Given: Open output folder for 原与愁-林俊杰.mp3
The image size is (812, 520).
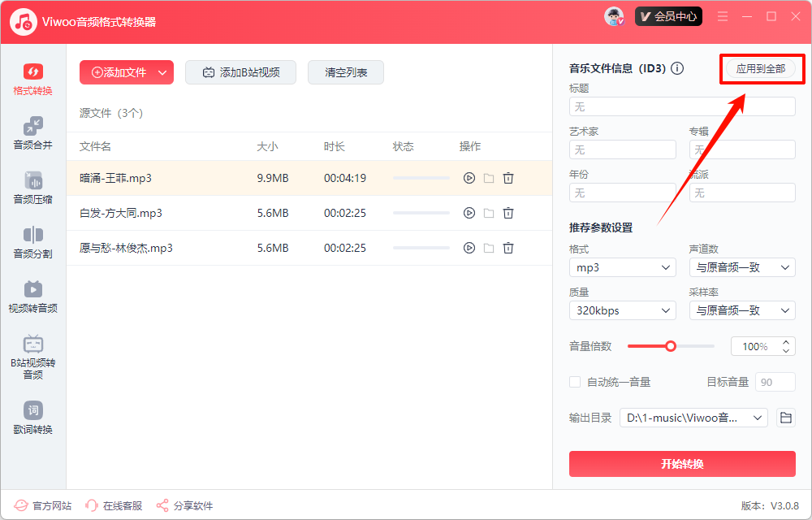Looking at the screenshot, I should (488, 247).
